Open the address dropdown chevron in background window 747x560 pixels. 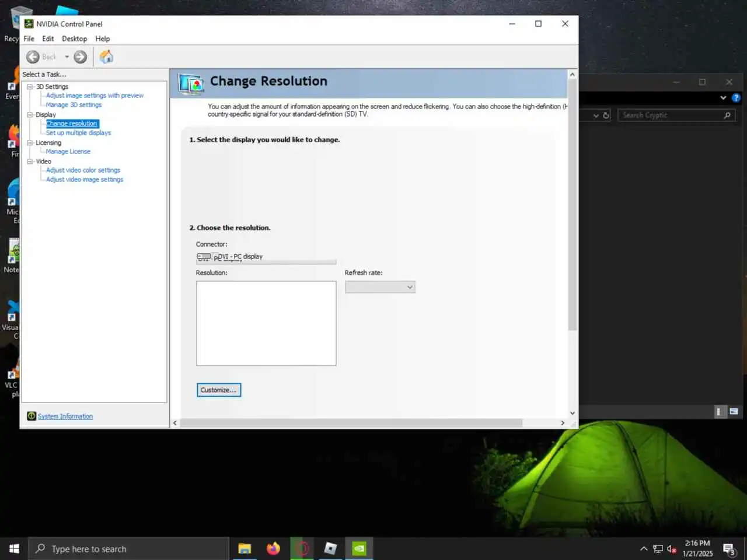tap(596, 116)
